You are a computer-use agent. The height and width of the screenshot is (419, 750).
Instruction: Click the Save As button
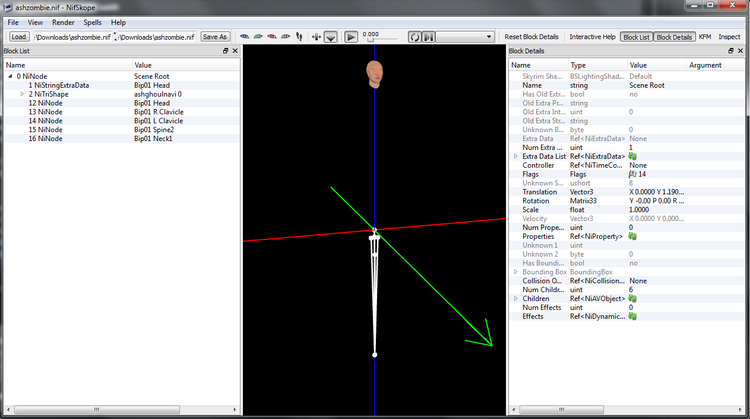[x=215, y=37]
